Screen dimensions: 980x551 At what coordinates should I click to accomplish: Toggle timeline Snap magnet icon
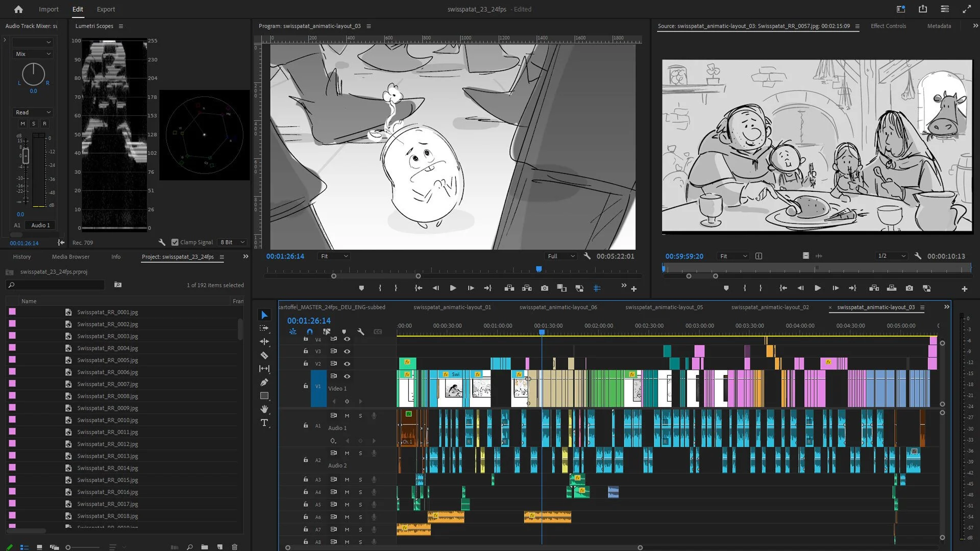point(309,332)
